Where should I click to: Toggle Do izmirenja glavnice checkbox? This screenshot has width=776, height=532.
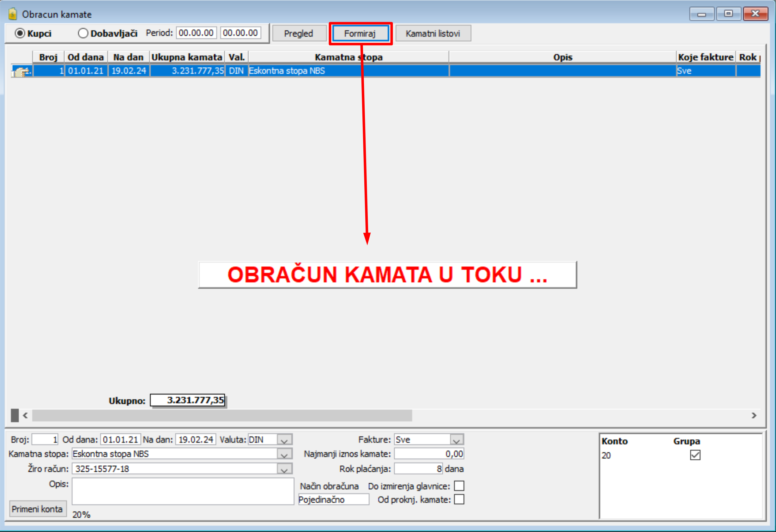click(x=459, y=486)
